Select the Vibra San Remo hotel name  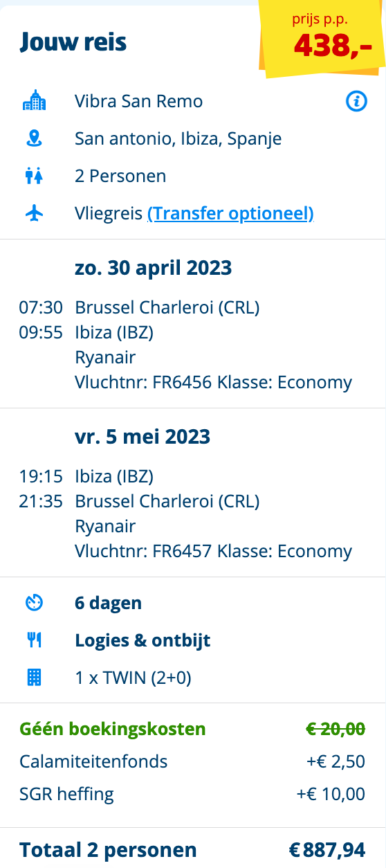[x=139, y=102]
